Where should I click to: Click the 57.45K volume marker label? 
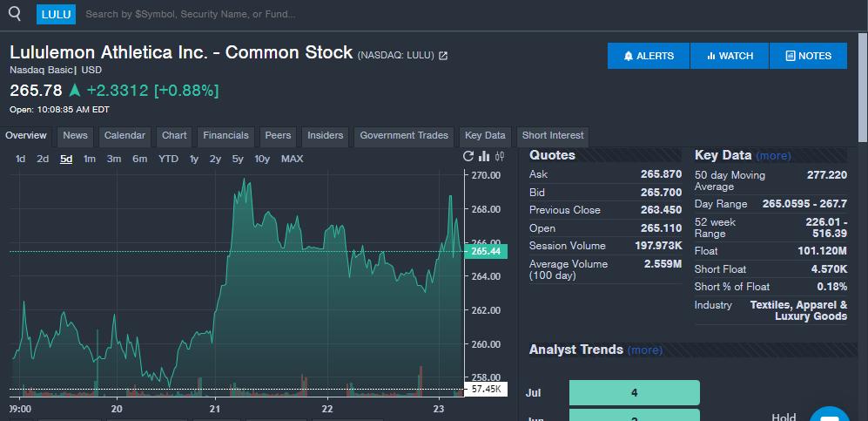point(486,390)
